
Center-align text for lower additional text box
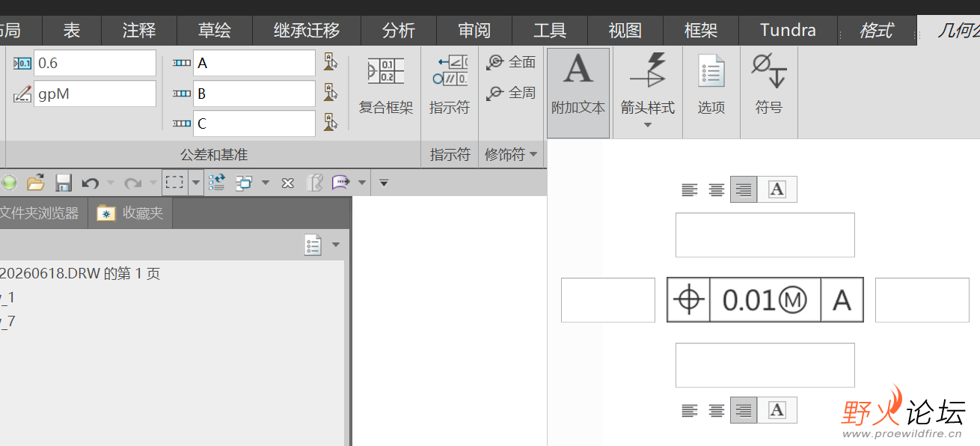point(717,410)
